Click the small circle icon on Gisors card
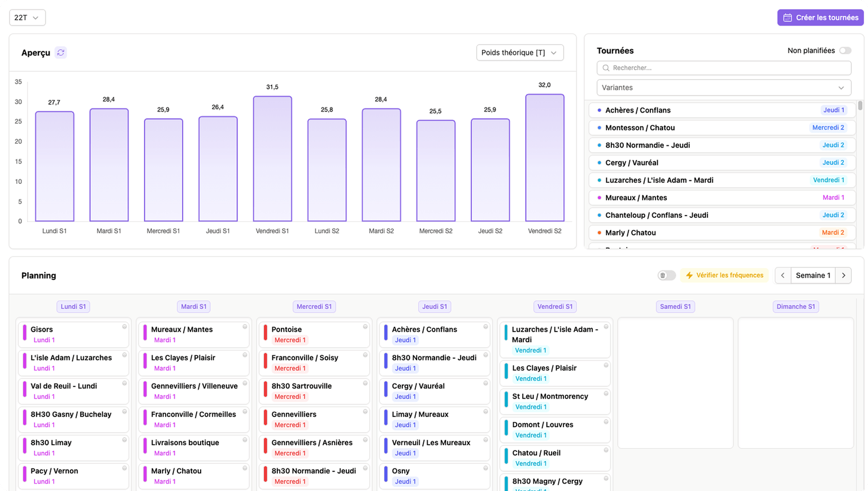This screenshot has height=491, width=868. (124, 327)
